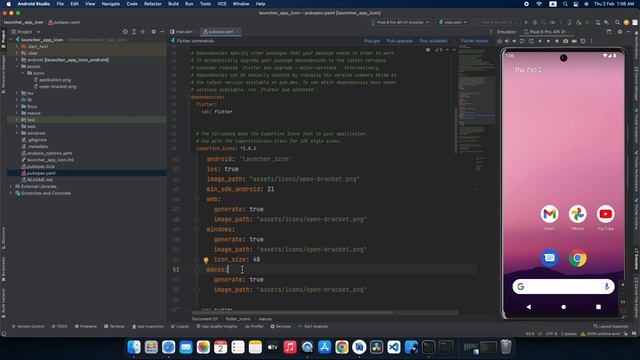Expand the External Libraries node
The width and height of the screenshot is (640, 360).
11,187
